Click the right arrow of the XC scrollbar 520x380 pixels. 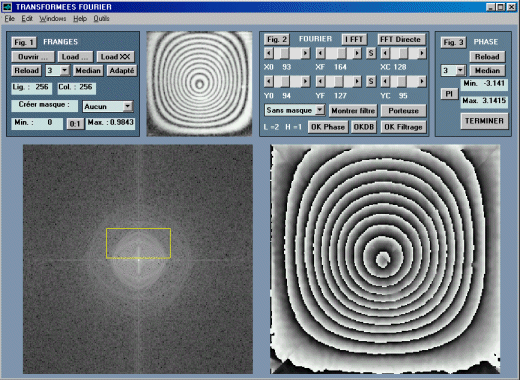(x=422, y=53)
